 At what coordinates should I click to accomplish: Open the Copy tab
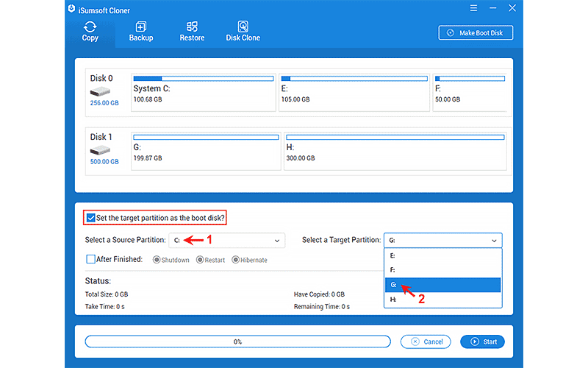click(90, 32)
